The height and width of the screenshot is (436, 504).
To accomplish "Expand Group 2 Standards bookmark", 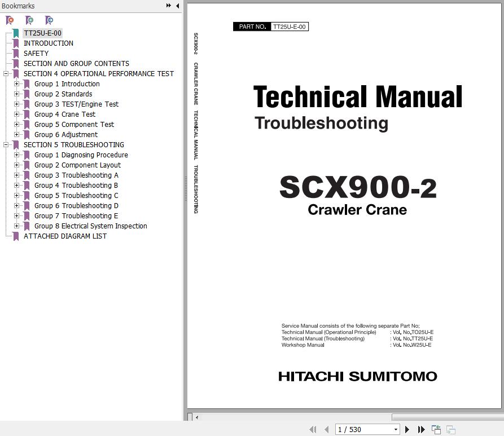I will [x=16, y=94].
